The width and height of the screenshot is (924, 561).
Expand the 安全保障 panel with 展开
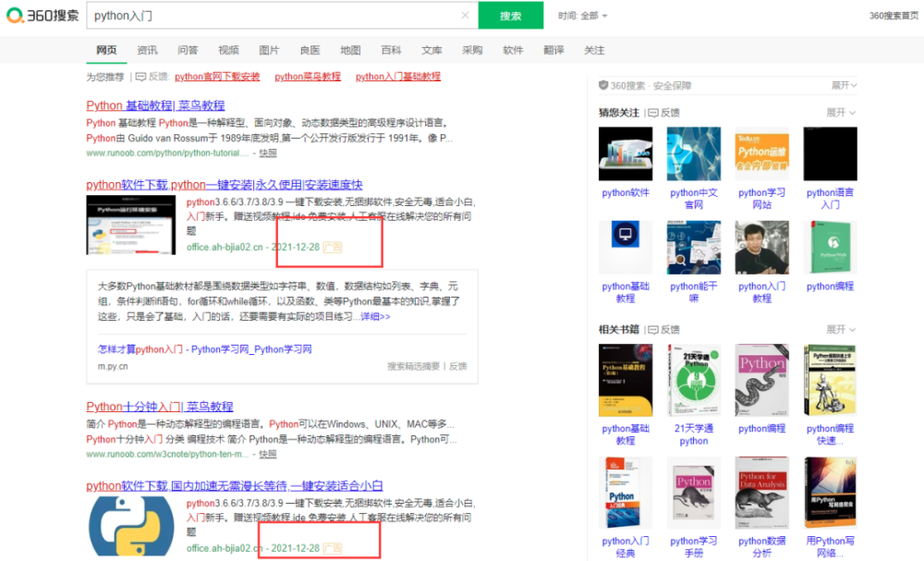[x=844, y=85]
